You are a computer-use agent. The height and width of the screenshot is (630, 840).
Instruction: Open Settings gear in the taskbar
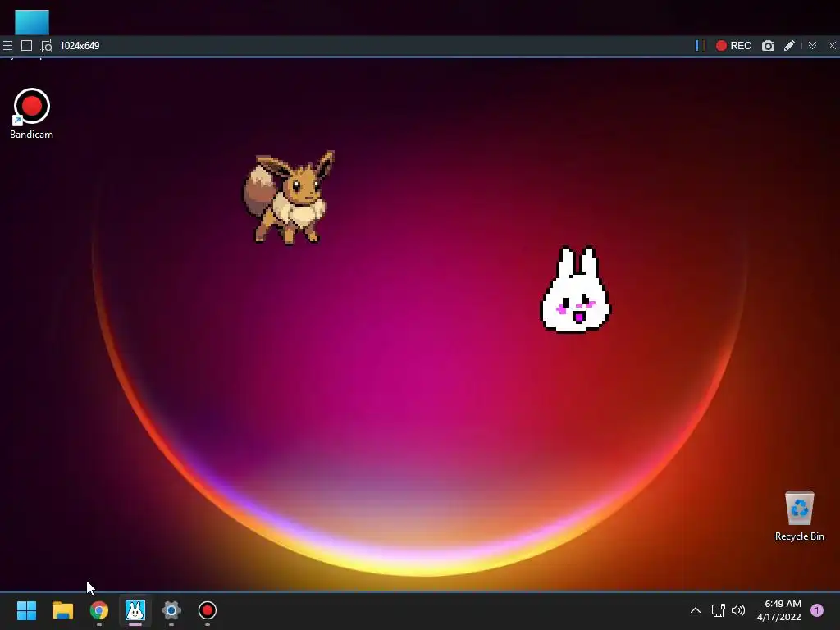[x=171, y=610]
